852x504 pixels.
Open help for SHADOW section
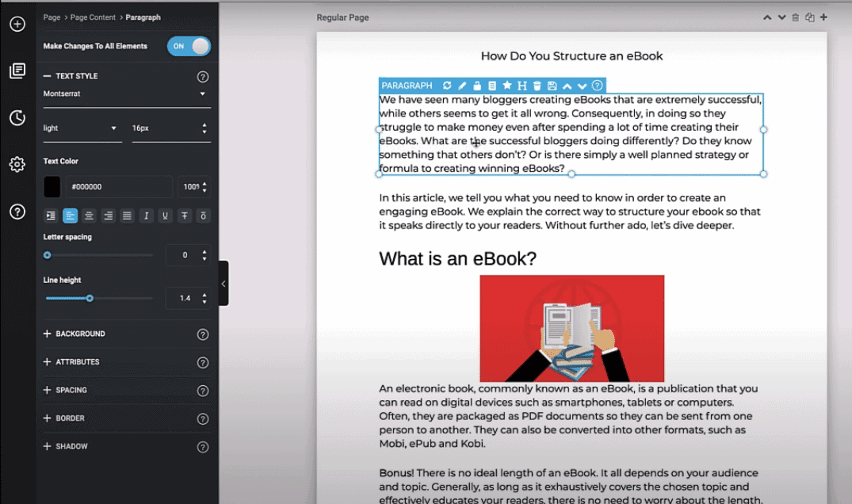pos(203,447)
